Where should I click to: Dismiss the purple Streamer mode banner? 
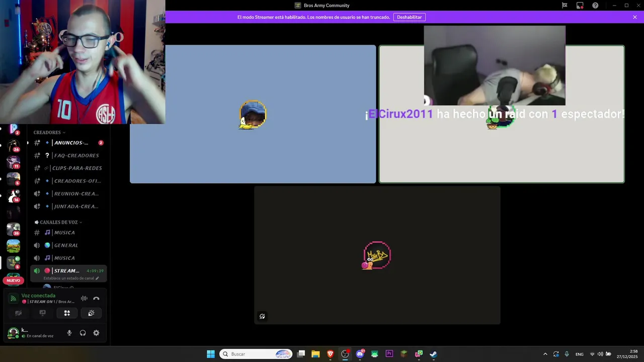(x=635, y=17)
